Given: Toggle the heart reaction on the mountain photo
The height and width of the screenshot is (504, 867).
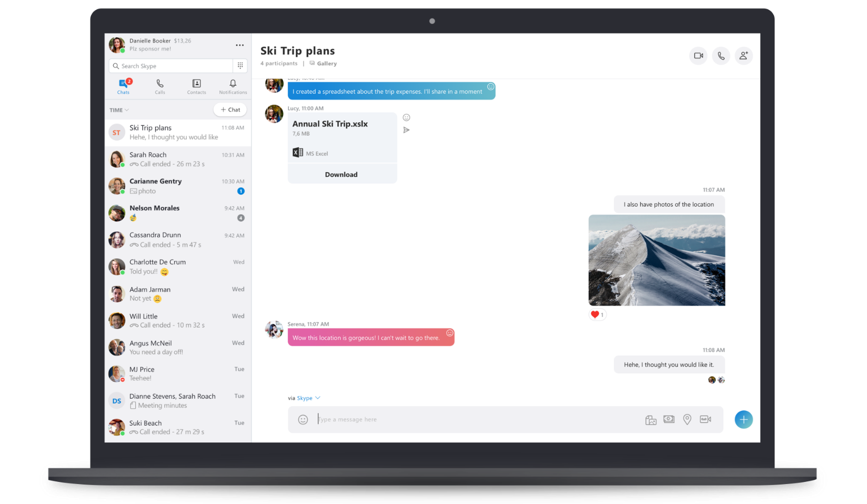Looking at the screenshot, I should tap(597, 314).
